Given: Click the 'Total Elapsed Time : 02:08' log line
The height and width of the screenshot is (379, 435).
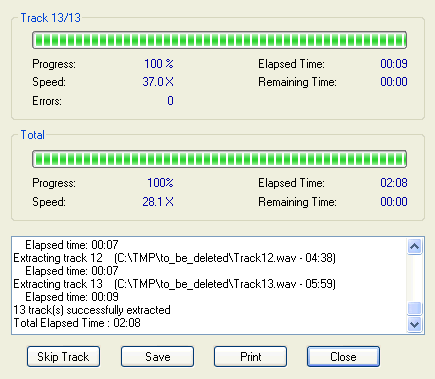Looking at the screenshot, I should coord(77,323).
